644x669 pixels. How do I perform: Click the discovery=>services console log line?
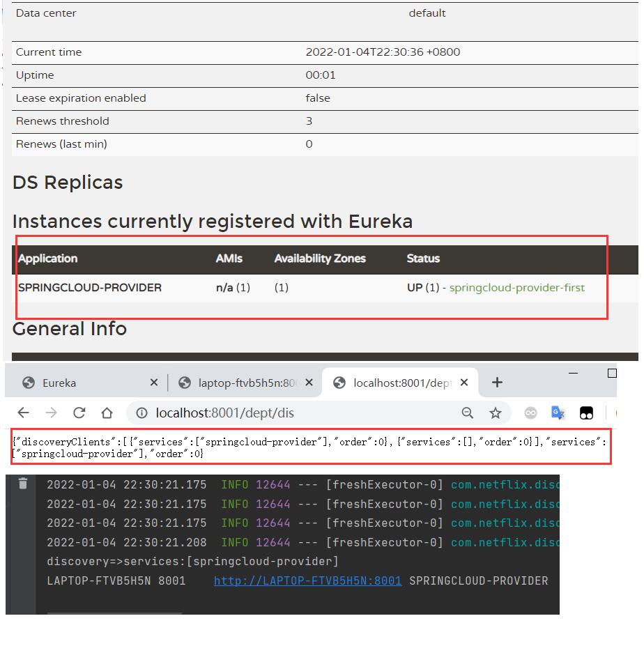tap(192, 562)
